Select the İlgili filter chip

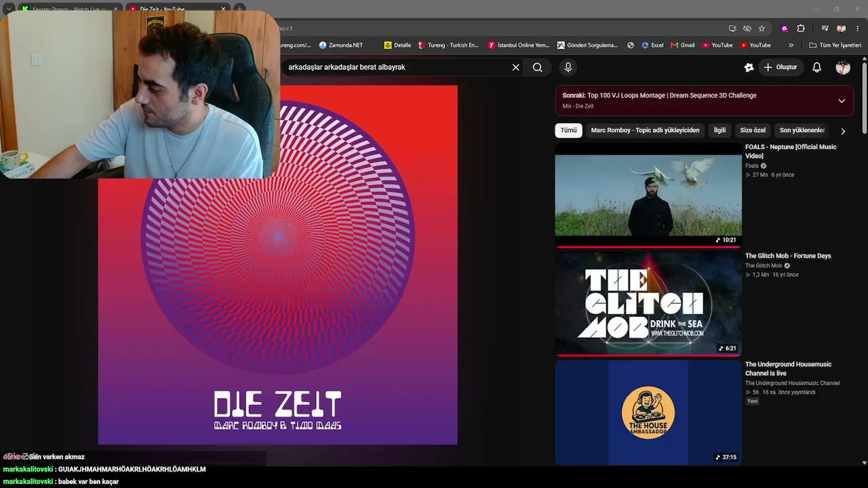point(719,130)
